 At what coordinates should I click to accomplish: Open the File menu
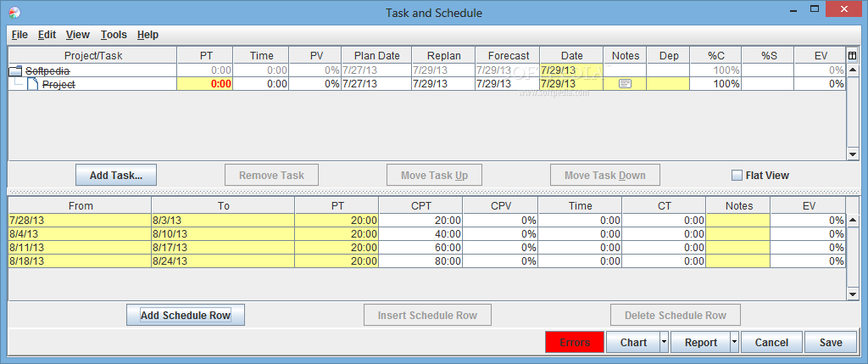coord(19,34)
